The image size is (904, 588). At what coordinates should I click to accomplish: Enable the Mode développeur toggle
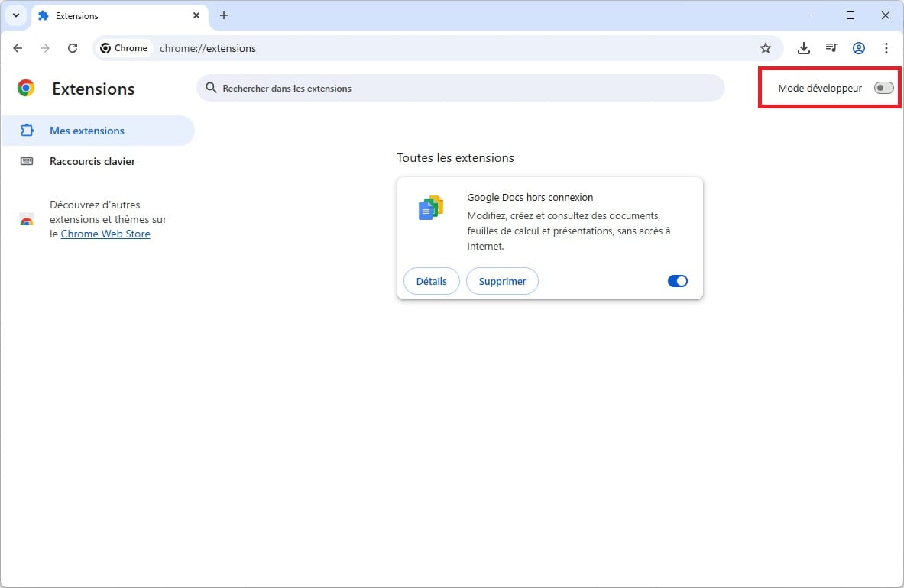[883, 88]
